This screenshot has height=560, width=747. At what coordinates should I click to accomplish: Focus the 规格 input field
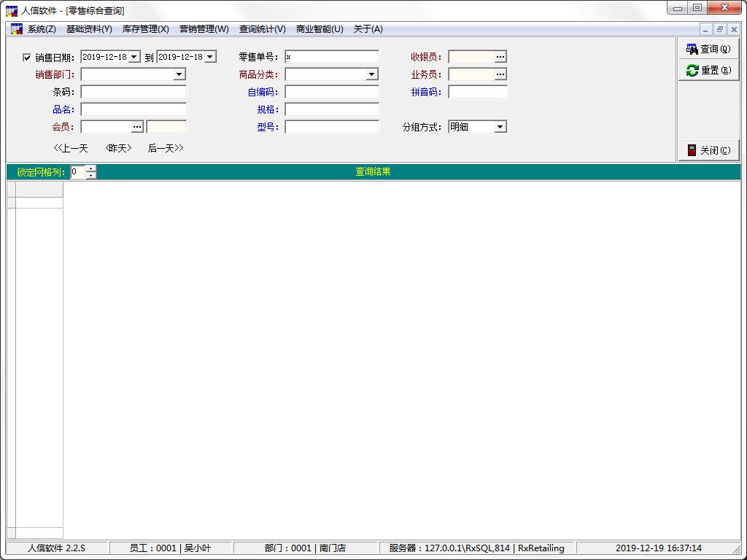pos(332,109)
